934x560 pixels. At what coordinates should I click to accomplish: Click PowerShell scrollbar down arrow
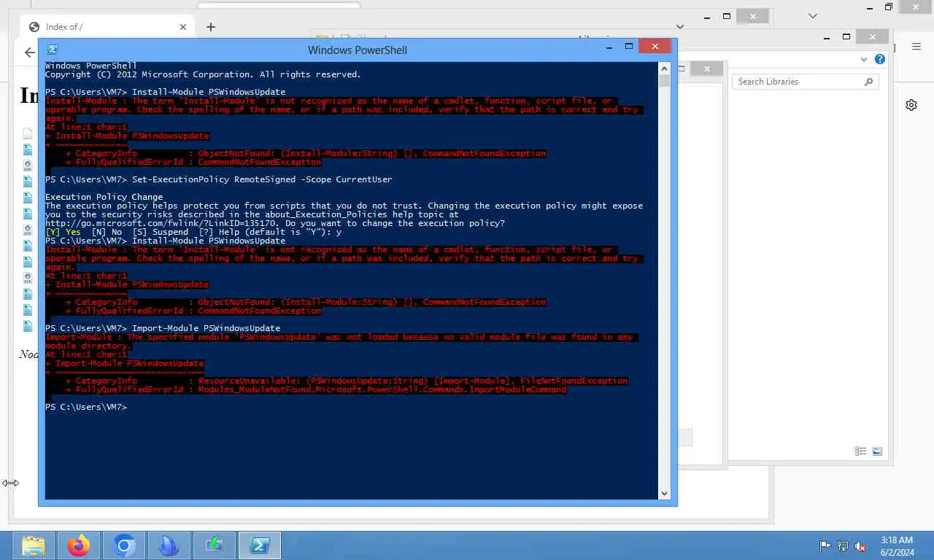(x=664, y=494)
